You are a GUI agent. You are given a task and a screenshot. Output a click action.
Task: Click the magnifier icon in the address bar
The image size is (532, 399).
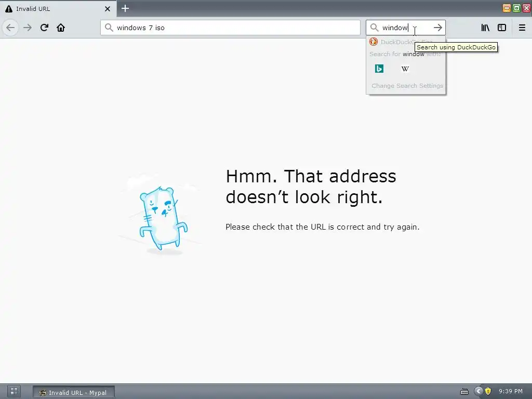click(109, 28)
